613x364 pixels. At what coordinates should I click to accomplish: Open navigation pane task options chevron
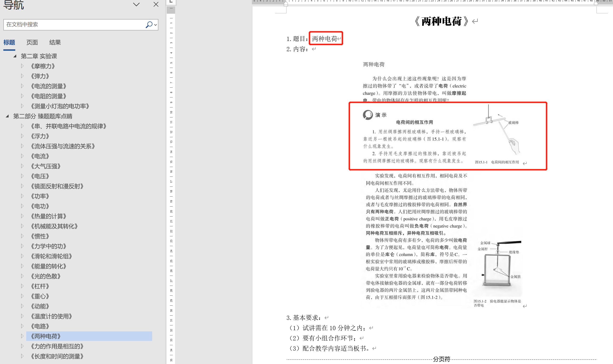(x=136, y=5)
